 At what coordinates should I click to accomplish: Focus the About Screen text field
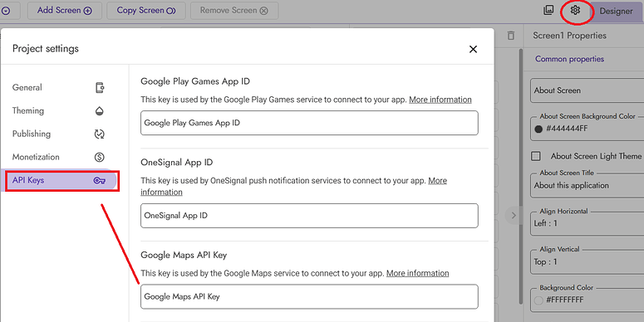587,90
